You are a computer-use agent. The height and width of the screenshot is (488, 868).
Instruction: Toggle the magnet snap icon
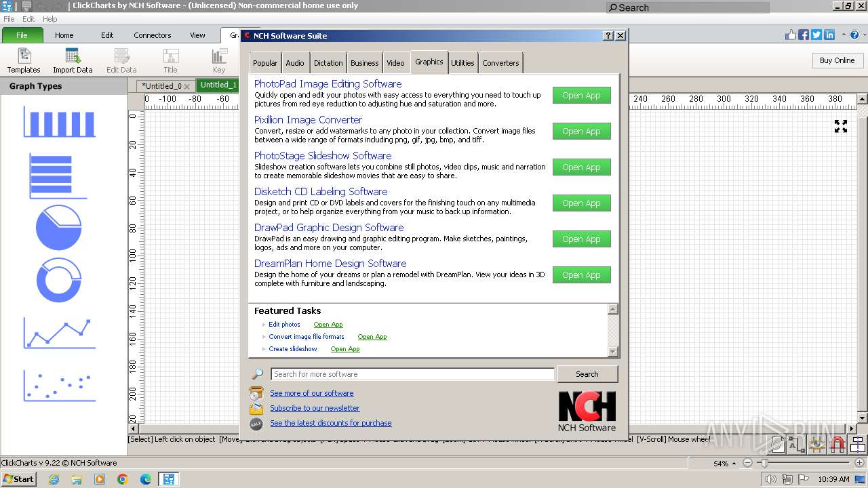(x=837, y=445)
